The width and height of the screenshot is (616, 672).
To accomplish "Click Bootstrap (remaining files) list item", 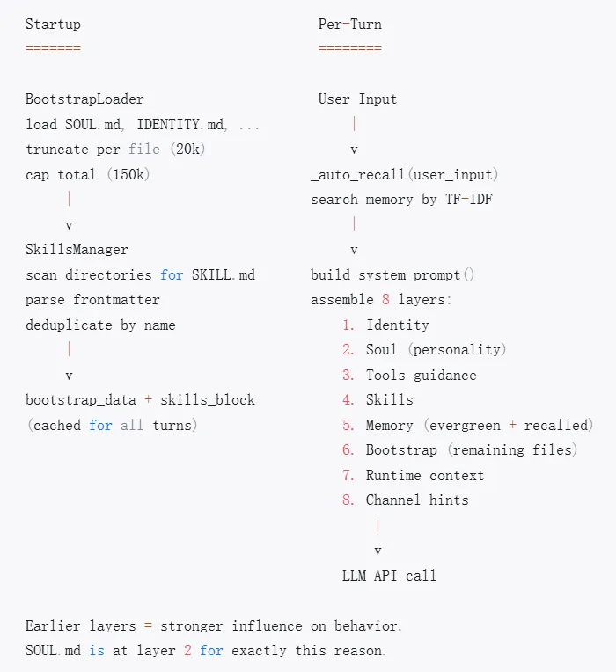I will (x=460, y=450).
